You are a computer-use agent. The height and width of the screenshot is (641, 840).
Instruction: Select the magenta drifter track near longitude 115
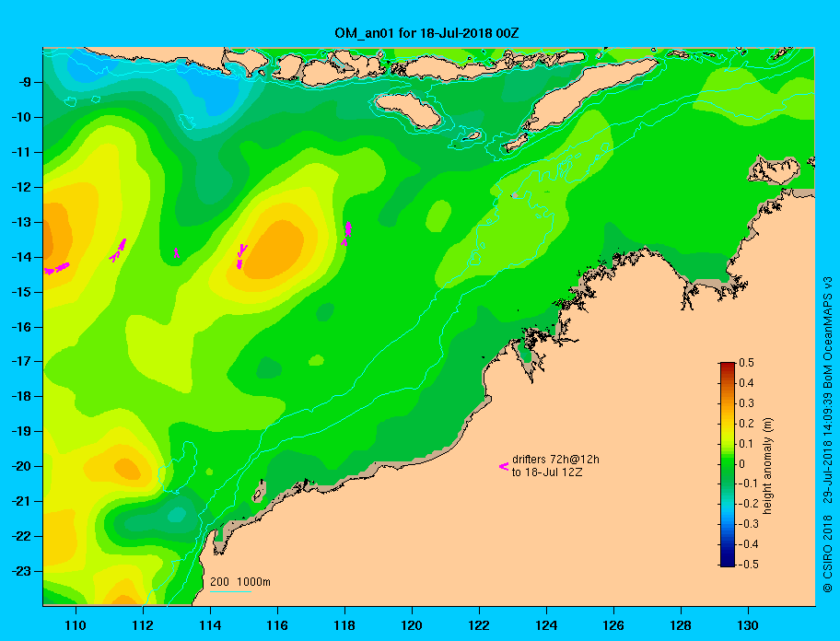tap(241, 257)
